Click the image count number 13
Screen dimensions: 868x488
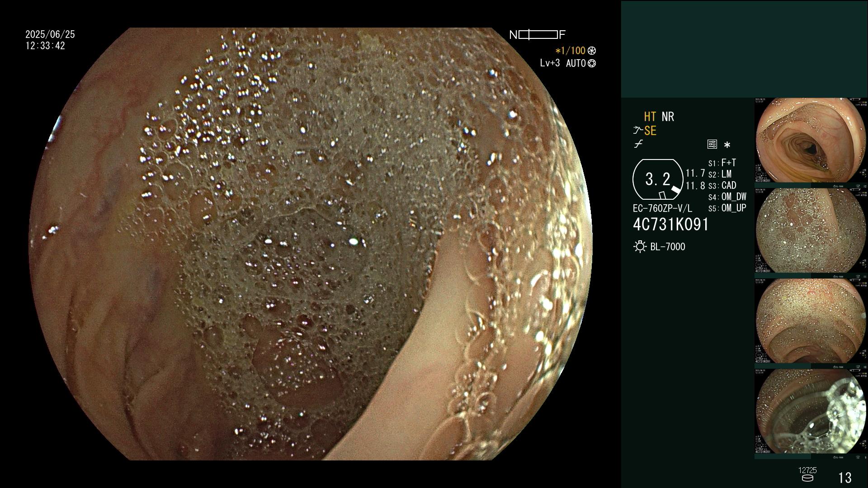point(845,478)
